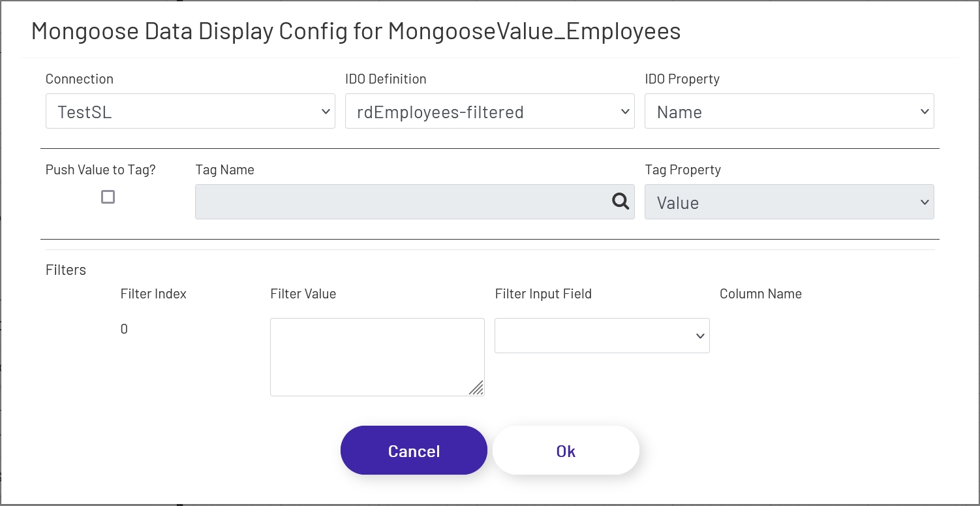
Task: Click the Filter Value text area
Action: [x=377, y=356]
